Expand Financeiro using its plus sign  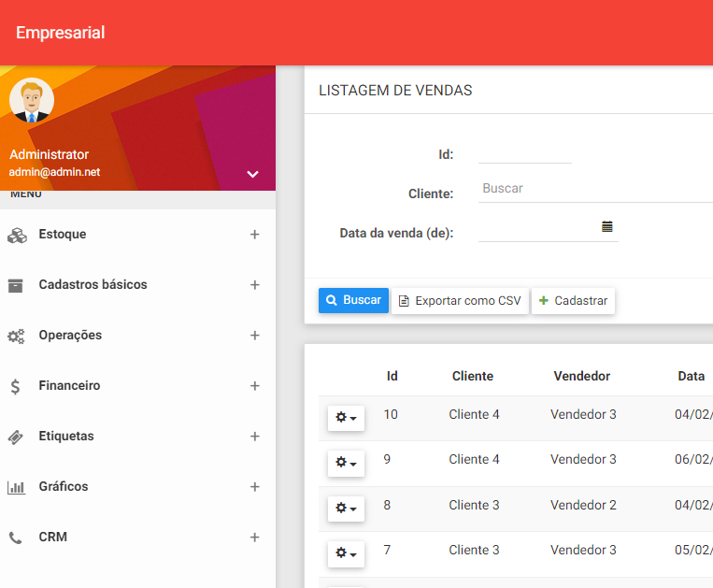[254, 386]
